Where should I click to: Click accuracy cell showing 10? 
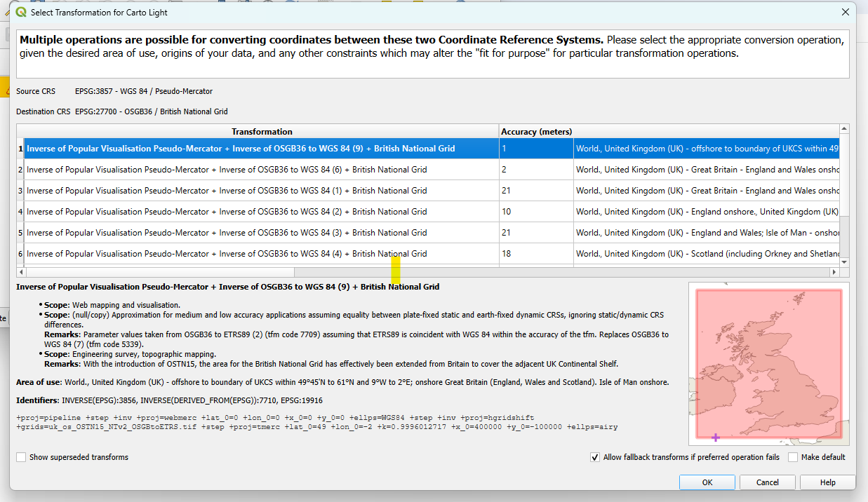(536, 212)
